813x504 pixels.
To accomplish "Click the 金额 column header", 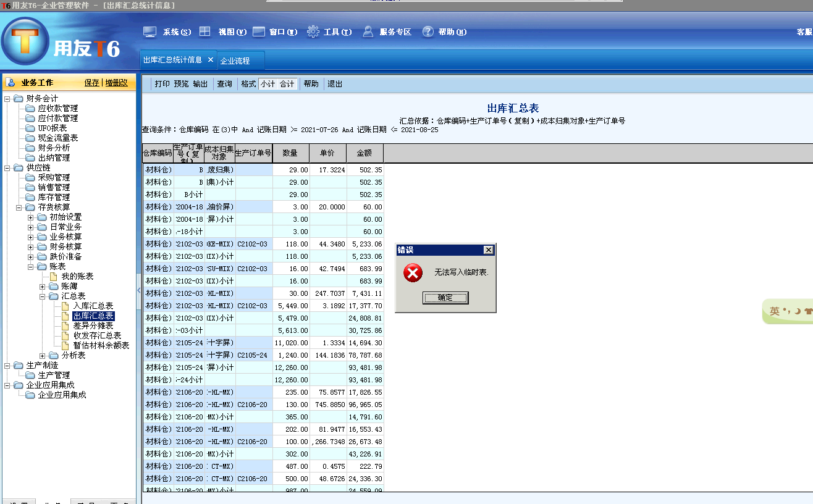I will pos(365,153).
